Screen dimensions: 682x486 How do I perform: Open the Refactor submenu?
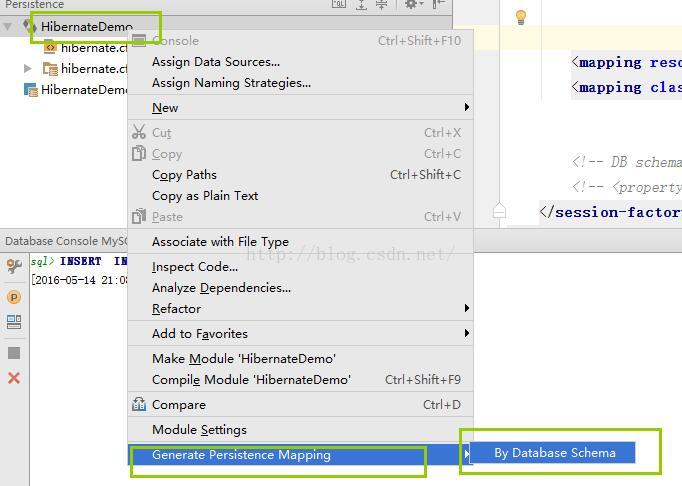pos(300,308)
